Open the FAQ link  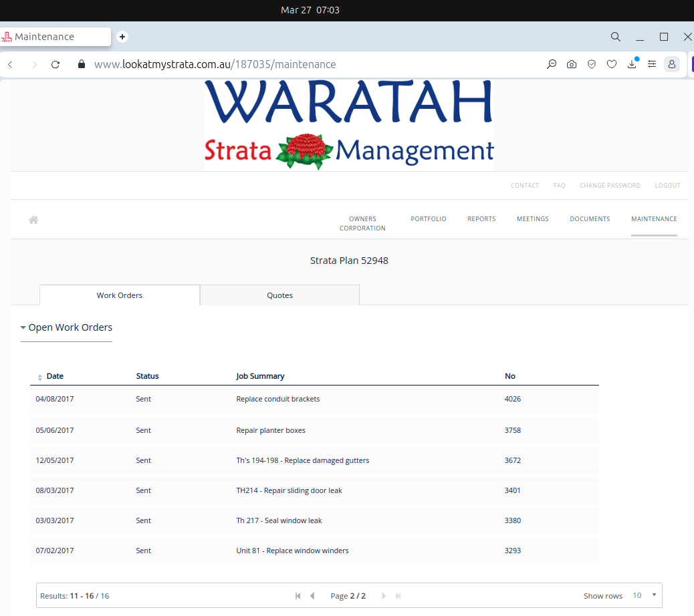(x=560, y=185)
